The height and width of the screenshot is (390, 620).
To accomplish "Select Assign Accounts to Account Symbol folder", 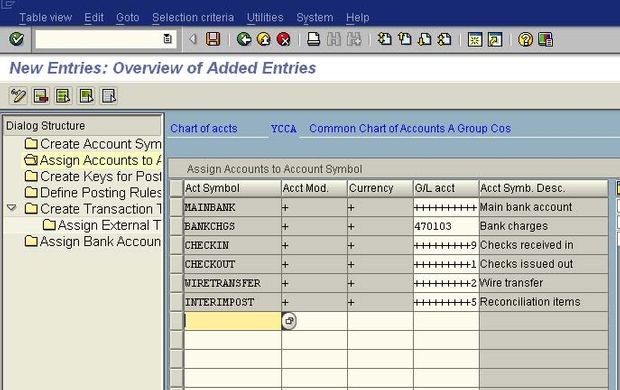I will [93, 160].
